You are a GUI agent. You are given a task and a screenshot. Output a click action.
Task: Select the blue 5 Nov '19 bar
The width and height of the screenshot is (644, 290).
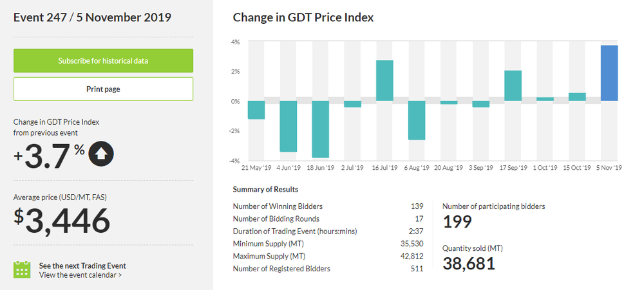pyautogui.click(x=609, y=73)
